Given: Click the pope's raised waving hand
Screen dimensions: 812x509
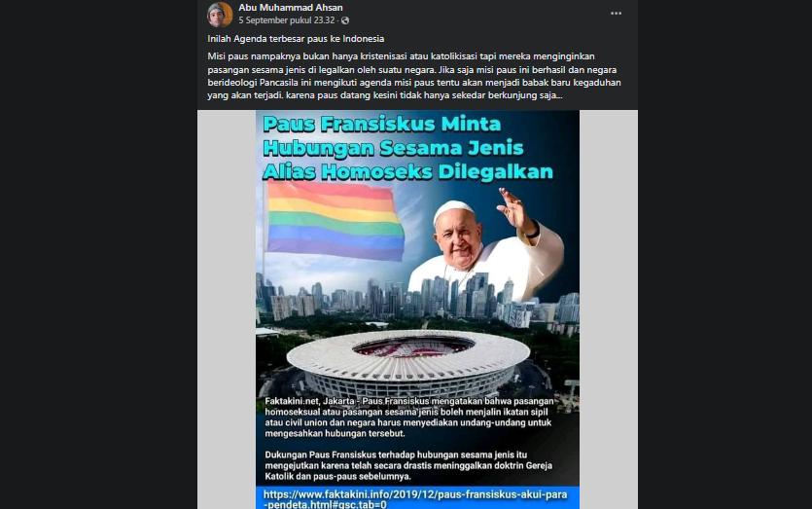Looking at the screenshot, I should (514, 207).
